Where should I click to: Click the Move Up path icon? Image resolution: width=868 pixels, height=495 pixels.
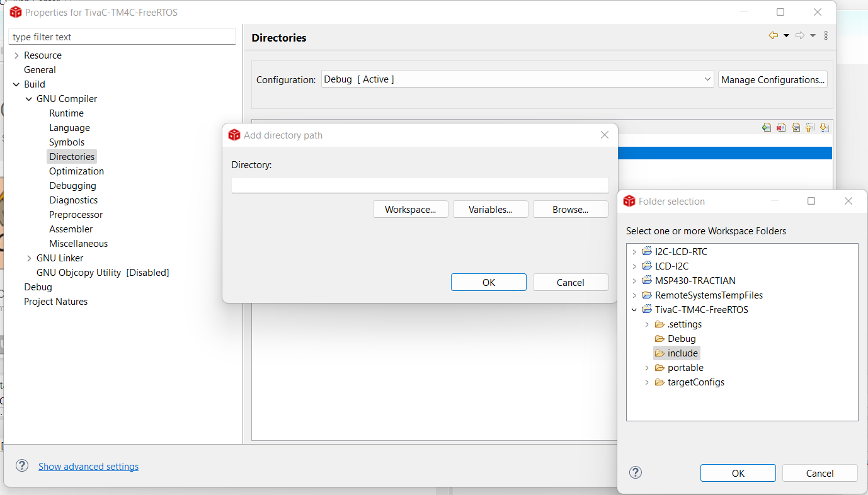pyautogui.click(x=810, y=127)
